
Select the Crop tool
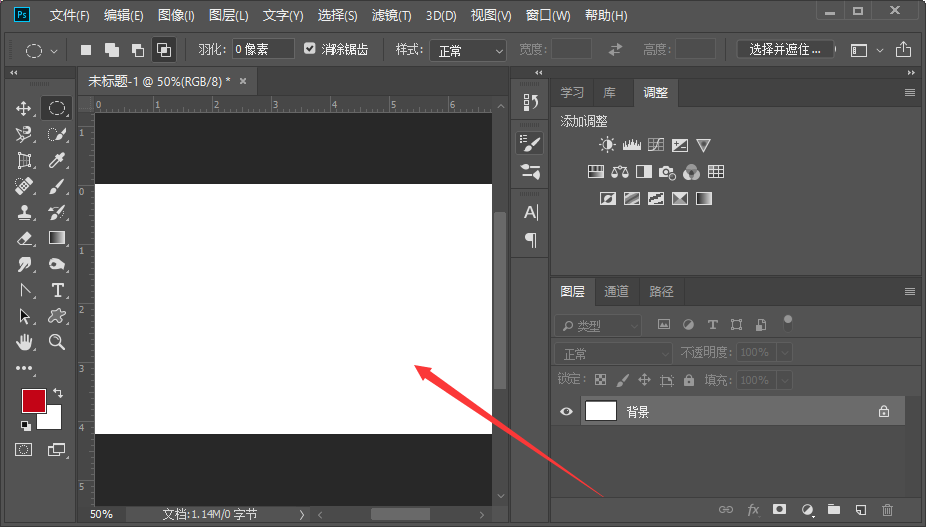point(24,161)
